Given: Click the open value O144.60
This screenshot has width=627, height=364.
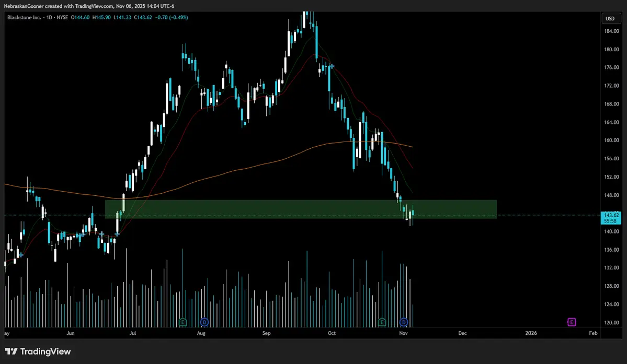Looking at the screenshot, I should 81,18.
